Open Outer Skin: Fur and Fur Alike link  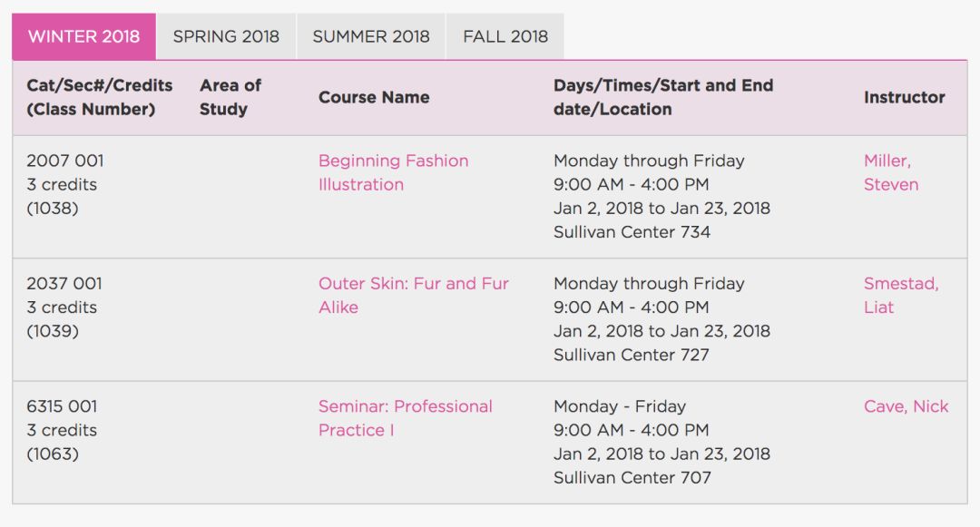pos(413,296)
